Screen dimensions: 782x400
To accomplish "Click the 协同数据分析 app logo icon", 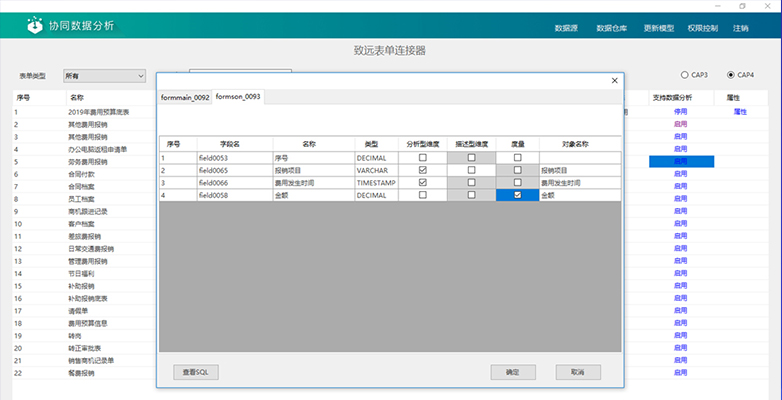I will [x=34, y=25].
